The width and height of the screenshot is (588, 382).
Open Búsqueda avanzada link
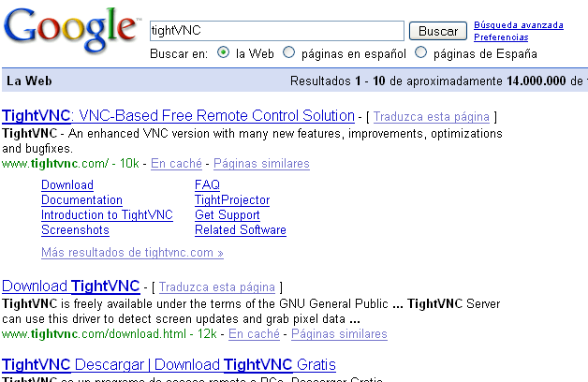point(519,25)
